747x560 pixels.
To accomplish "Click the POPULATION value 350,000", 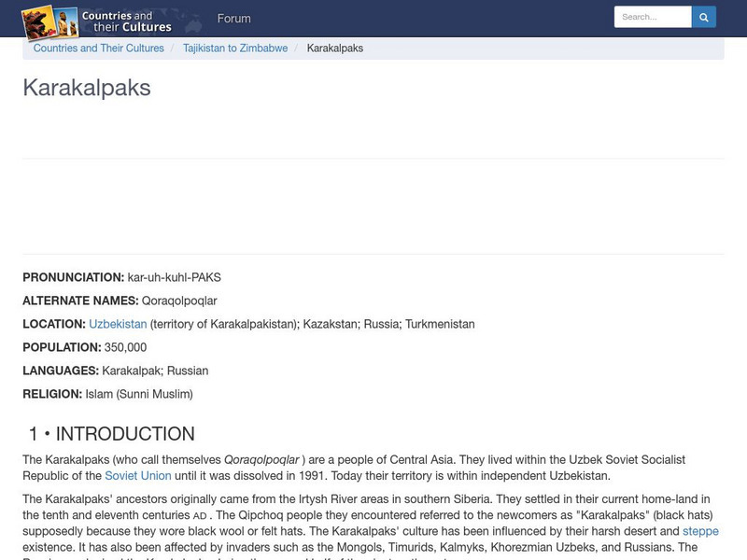I will (125, 347).
